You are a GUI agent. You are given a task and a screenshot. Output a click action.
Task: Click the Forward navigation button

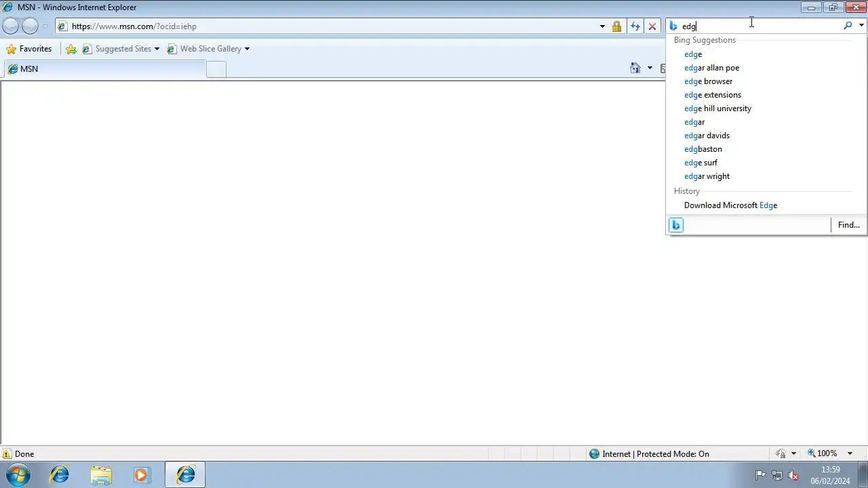coord(30,26)
